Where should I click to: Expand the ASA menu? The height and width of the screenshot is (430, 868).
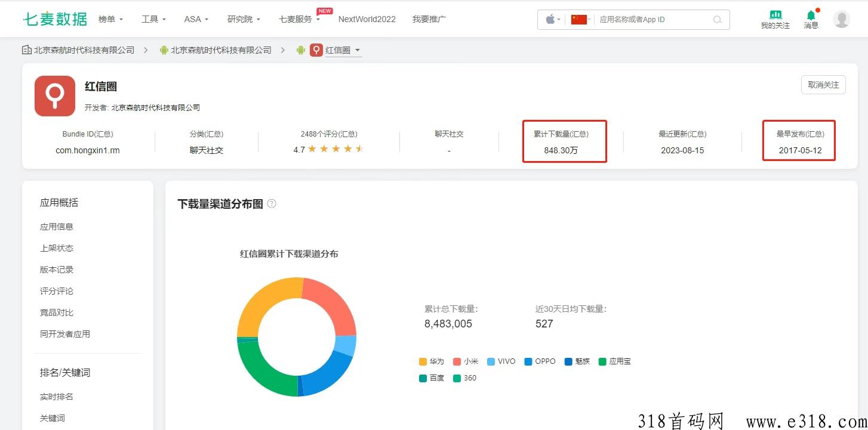[x=196, y=19]
